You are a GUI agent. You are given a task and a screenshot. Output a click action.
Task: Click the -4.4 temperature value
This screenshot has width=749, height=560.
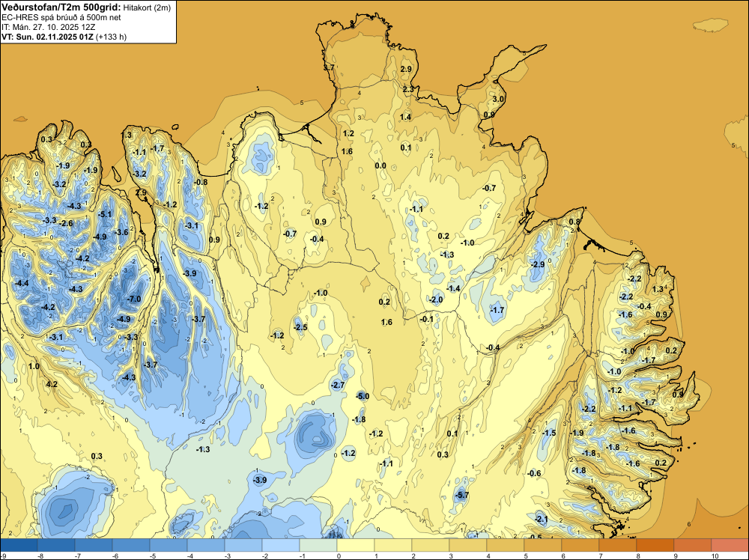(22, 283)
